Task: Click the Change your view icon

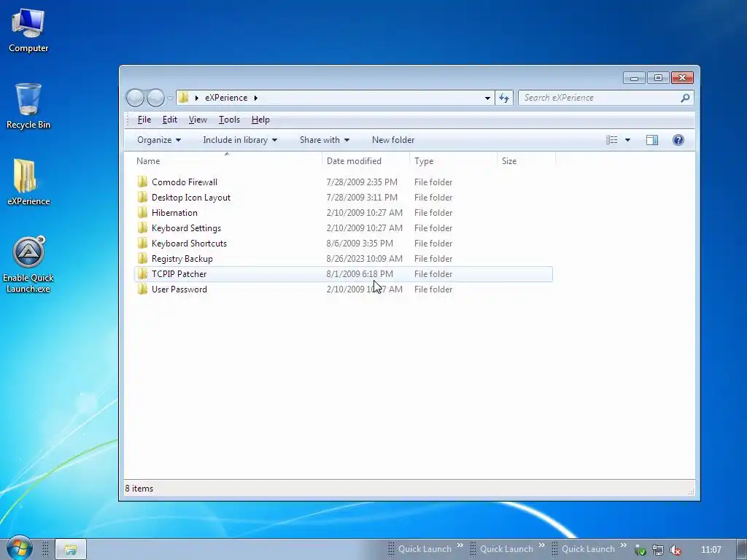Action: (612, 140)
